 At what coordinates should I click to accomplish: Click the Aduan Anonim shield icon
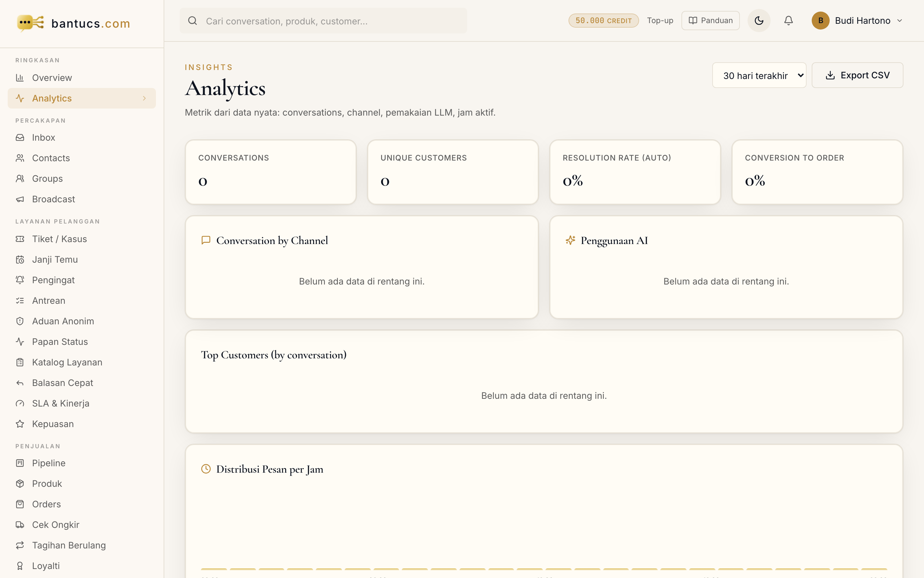pyautogui.click(x=20, y=321)
